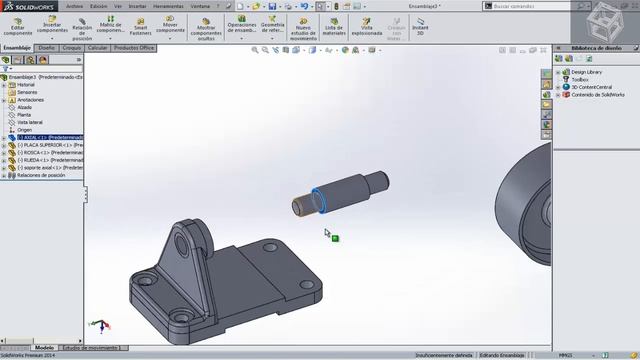The width and height of the screenshot is (640, 360).
Task: Expand the ROSCA<1> component node
Action: click(x=4, y=153)
